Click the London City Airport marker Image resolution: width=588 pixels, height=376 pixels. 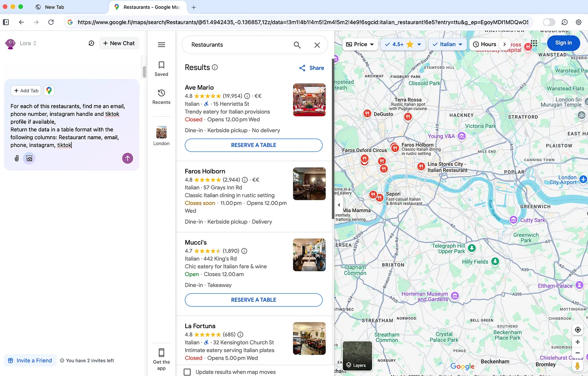[x=583, y=179]
